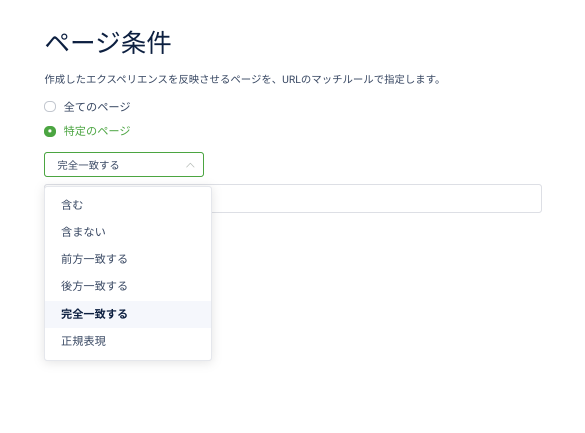Click the word URL in the description
The height and width of the screenshot is (433, 585).
[x=291, y=79]
